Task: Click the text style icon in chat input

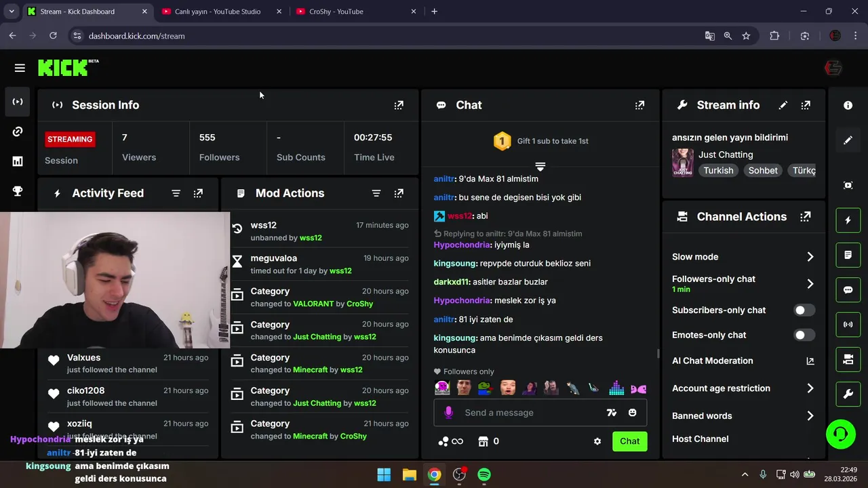Action: coord(612,413)
